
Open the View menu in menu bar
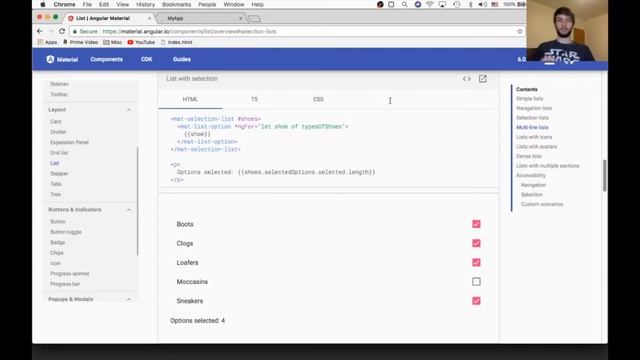tap(122, 4)
